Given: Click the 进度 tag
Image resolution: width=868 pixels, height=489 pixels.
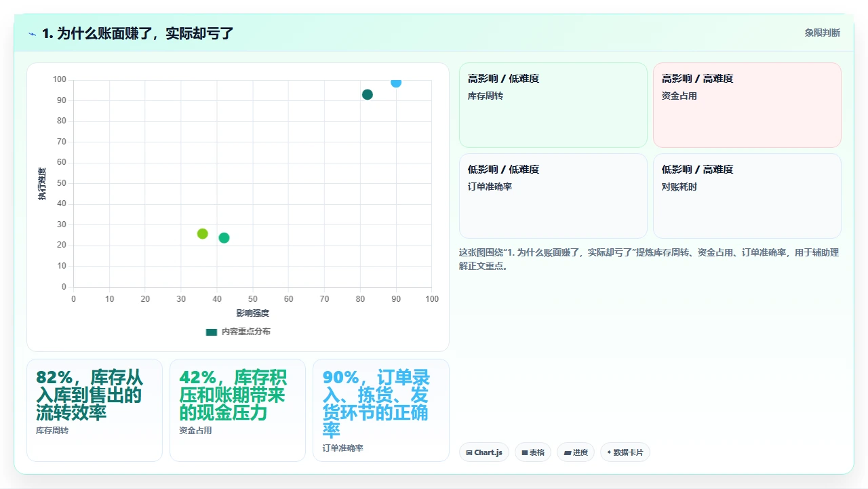Looking at the screenshot, I should point(576,452).
